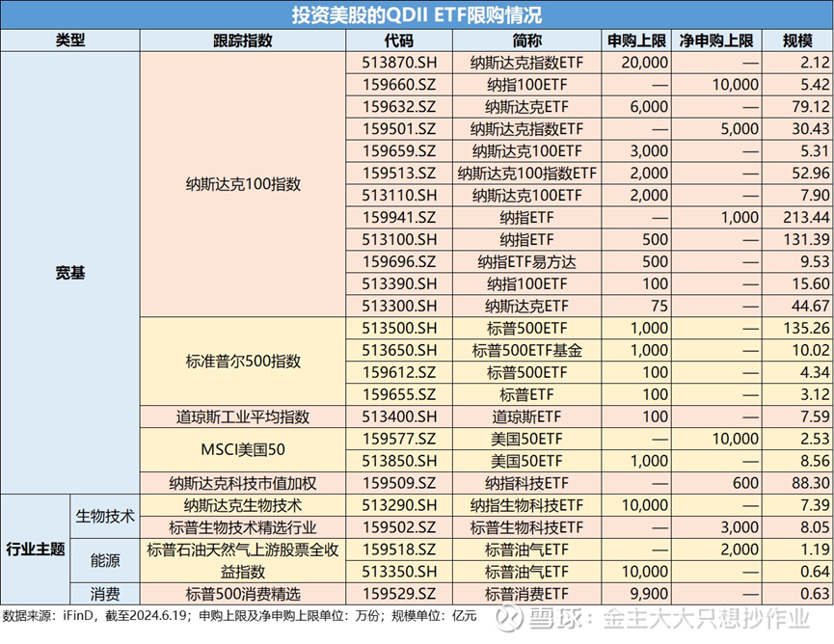Click the 能源 sub-category cell
Image resolution: width=834 pixels, height=644 pixels.
click(105, 560)
